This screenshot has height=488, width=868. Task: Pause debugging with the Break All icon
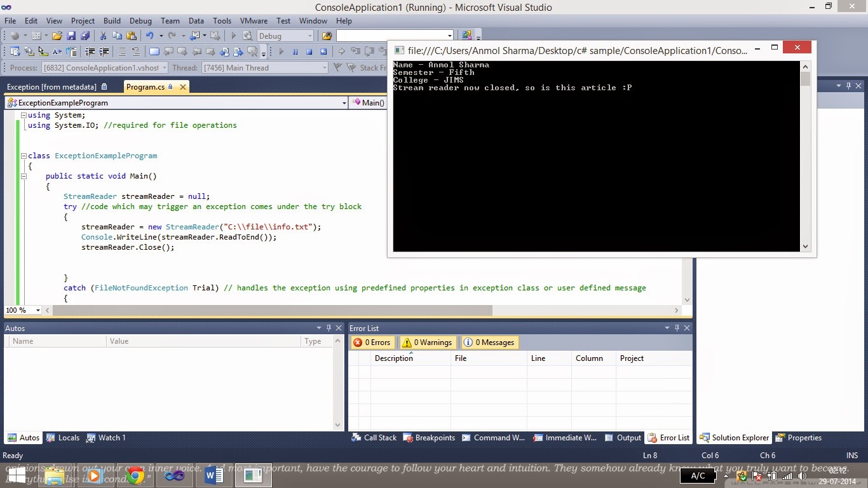click(x=295, y=51)
